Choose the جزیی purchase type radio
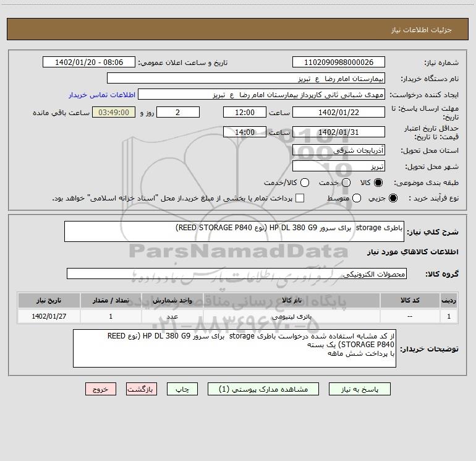The width and height of the screenshot is (476, 461). coord(393,198)
